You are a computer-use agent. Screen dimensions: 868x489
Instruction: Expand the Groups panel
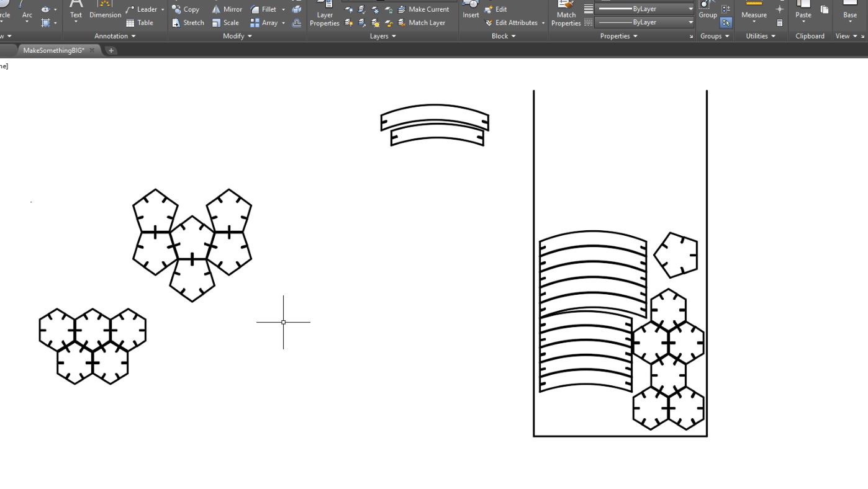715,36
